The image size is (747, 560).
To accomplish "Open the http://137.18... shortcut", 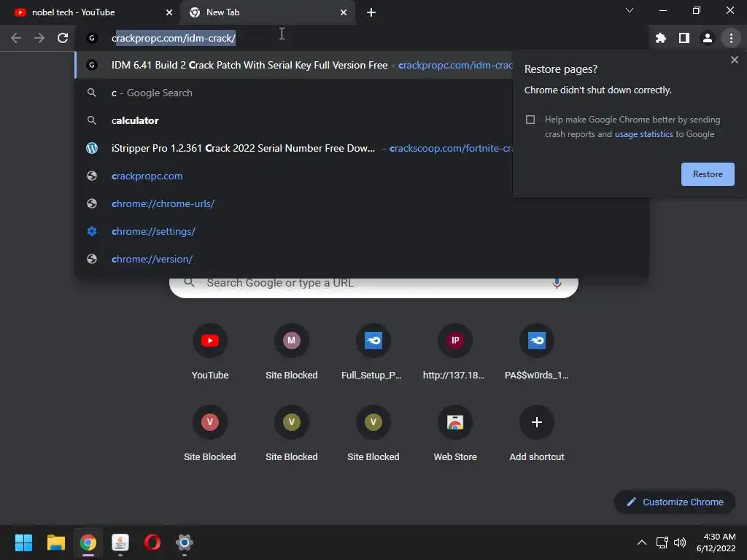I will [455, 352].
